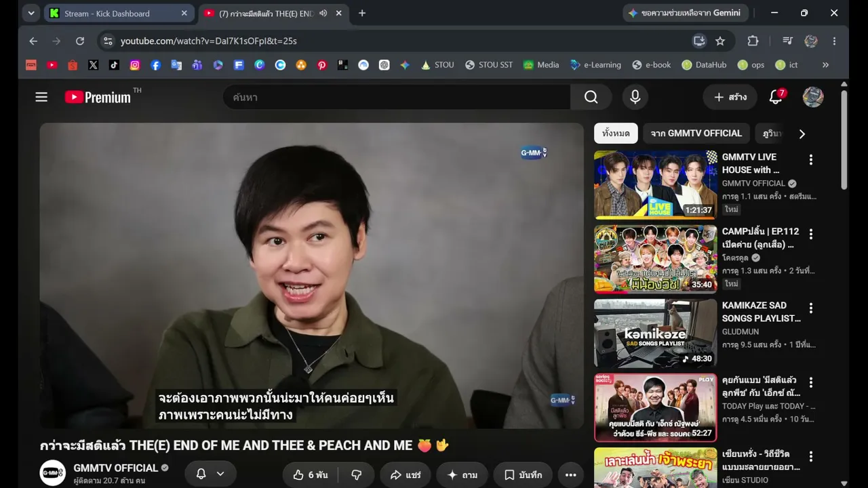Select the YouTube video browser tab

coord(273,13)
